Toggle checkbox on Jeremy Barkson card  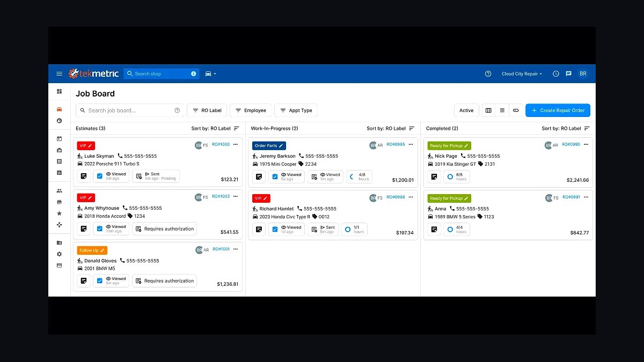275,176
